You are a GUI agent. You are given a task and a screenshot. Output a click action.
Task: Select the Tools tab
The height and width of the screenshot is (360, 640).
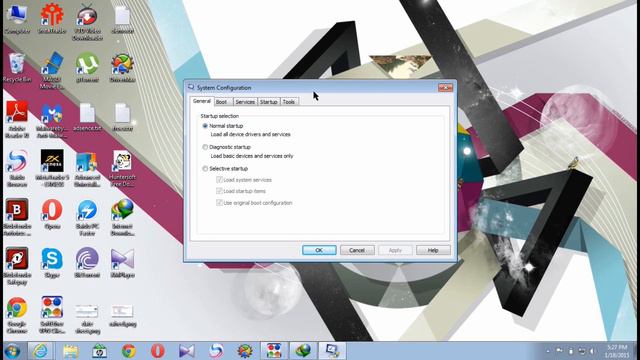[x=289, y=102]
